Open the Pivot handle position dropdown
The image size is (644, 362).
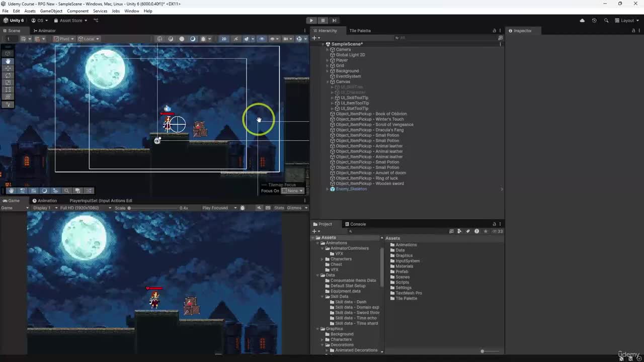coord(64,39)
